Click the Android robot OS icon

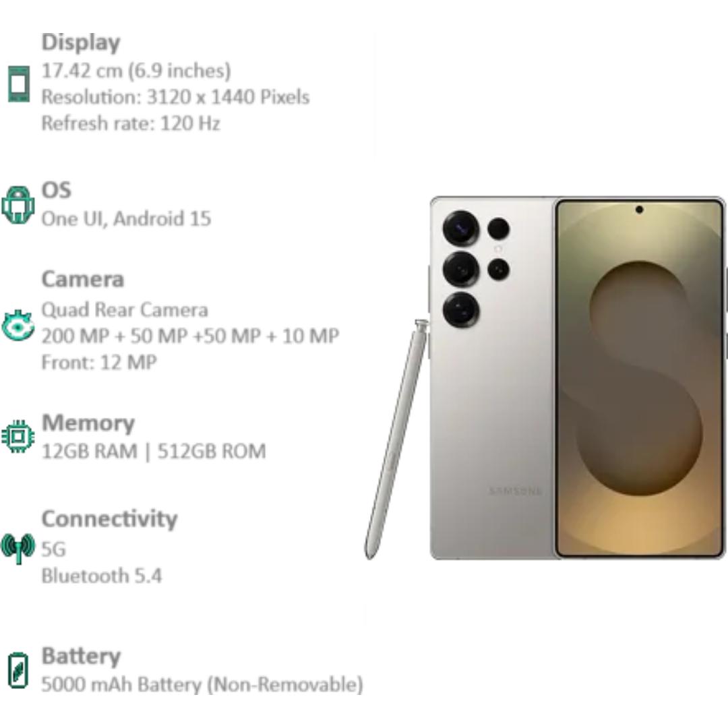[x=18, y=205]
